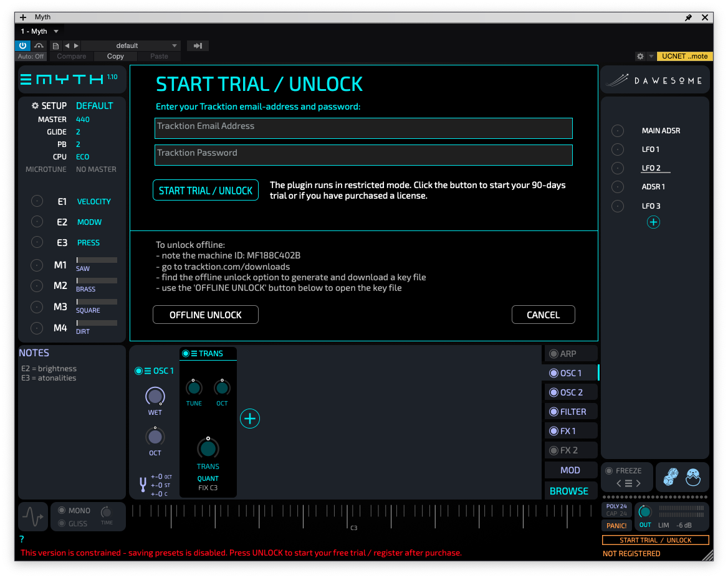This screenshot has width=728, height=578.
Task: Enable MONO mode radio button
Action: coord(62,510)
